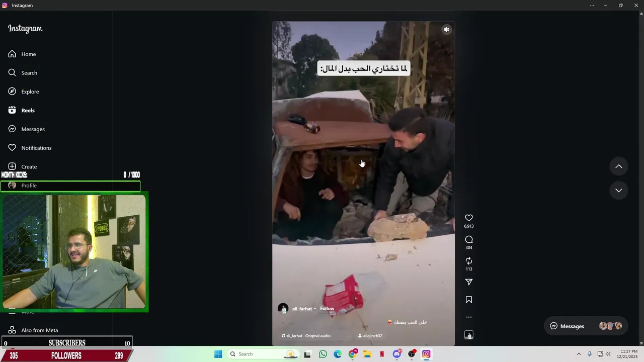This screenshot has height=362, width=644.
Task: Click the reel video to pause it
Action: [x=363, y=184]
